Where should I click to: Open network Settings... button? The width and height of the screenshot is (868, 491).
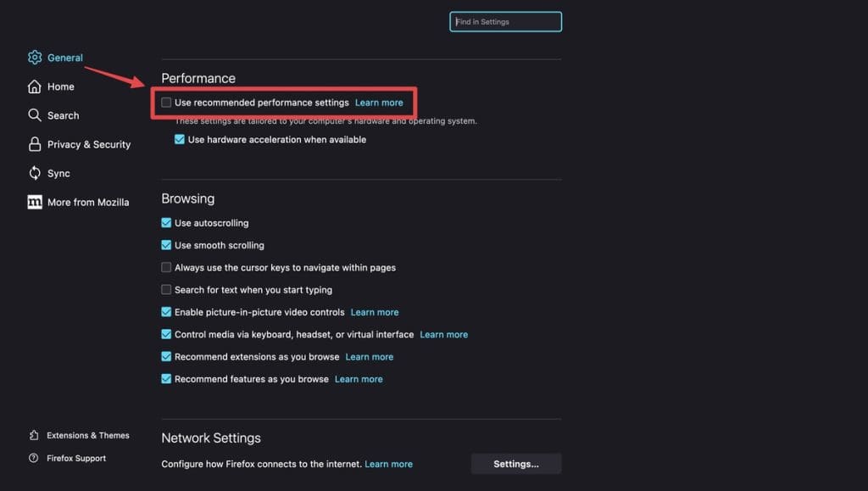click(x=516, y=464)
